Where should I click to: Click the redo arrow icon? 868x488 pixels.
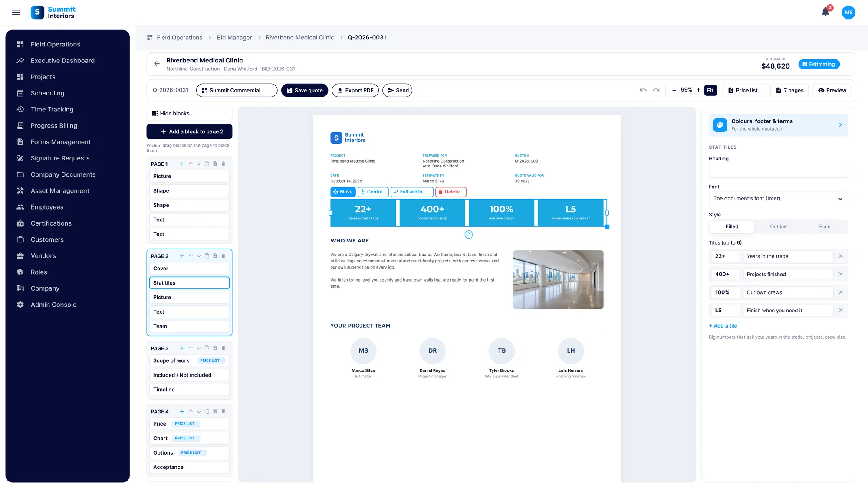coord(656,90)
